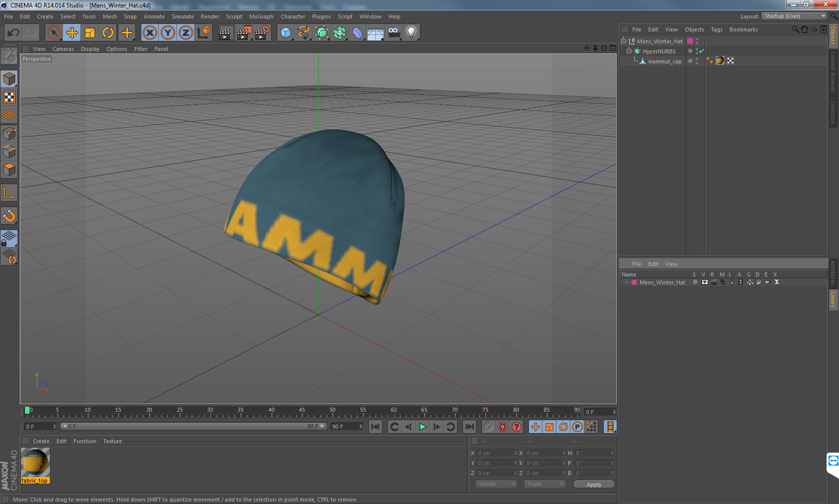Open the Character menu
The height and width of the screenshot is (504, 839).
[293, 16]
